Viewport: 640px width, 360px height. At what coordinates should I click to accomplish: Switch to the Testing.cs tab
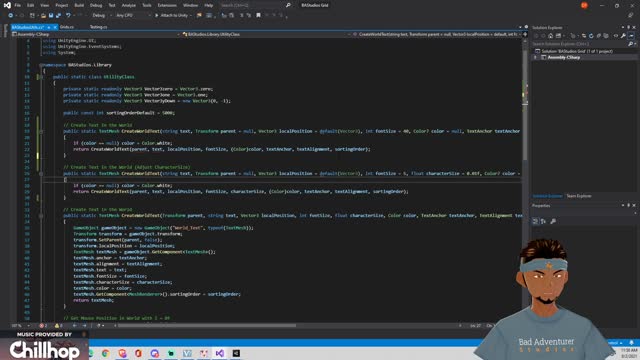(x=98, y=27)
